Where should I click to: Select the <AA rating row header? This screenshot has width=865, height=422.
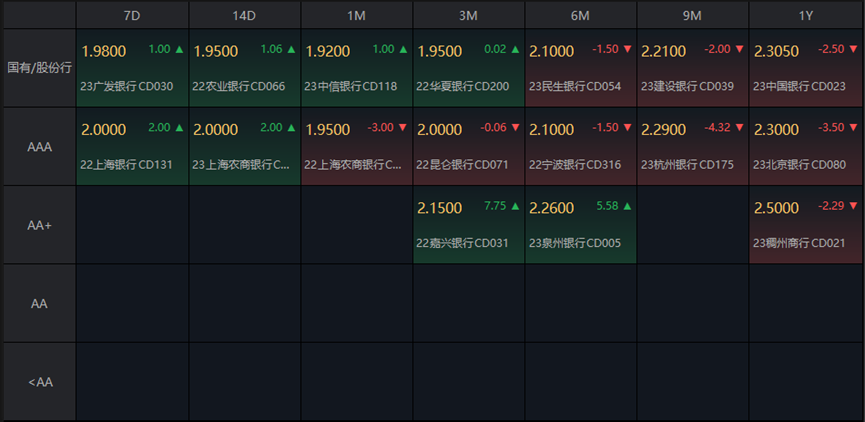pyautogui.click(x=38, y=381)
